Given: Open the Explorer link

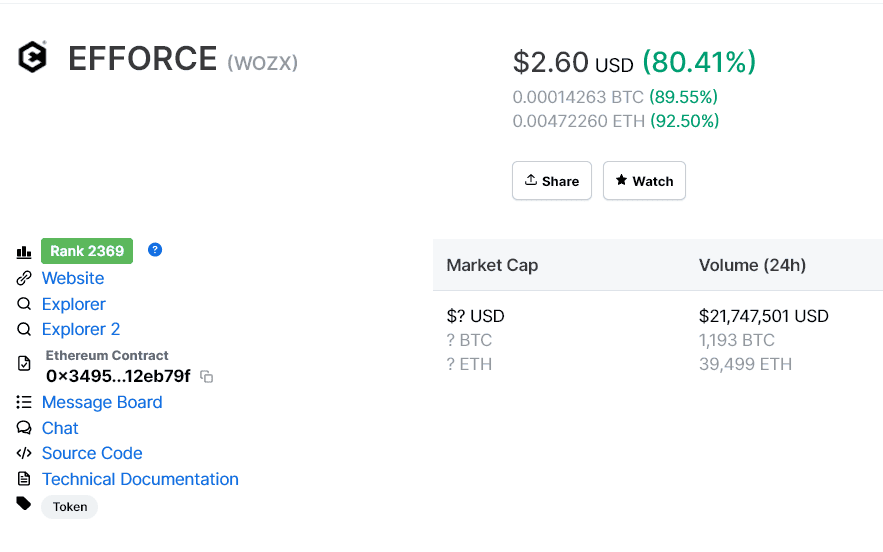Looking at the screenshot, I should point(74,304).
